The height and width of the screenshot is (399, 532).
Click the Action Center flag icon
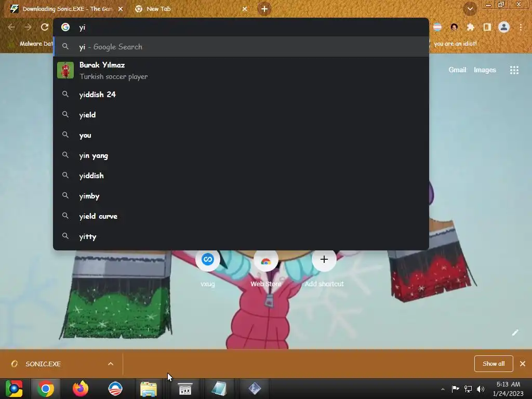pos(455,389)
